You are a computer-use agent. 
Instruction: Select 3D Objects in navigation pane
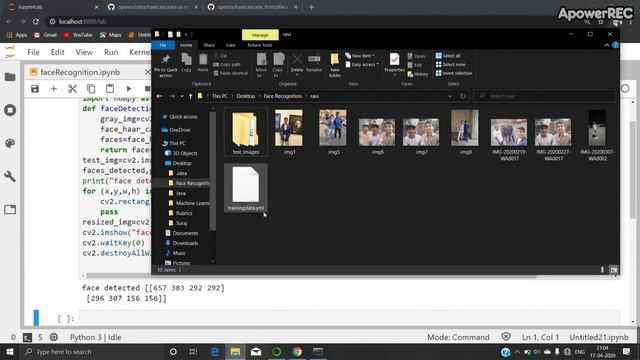coord(181,153)
